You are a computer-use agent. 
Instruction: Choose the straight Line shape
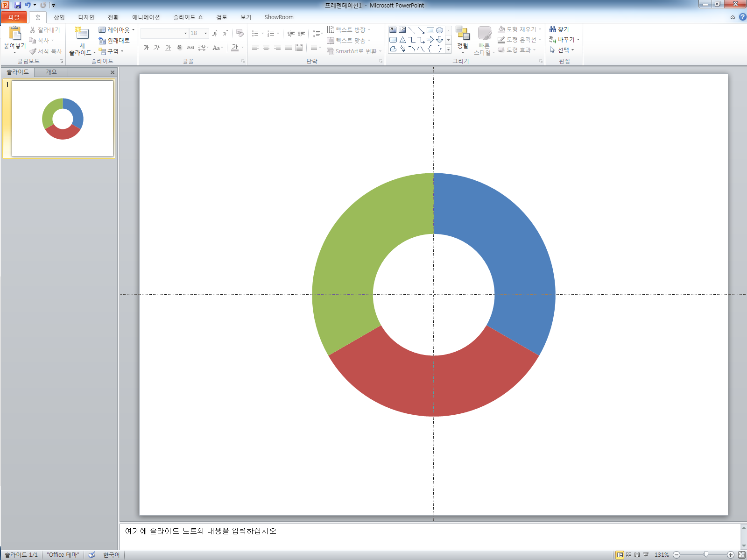(412, 30)
